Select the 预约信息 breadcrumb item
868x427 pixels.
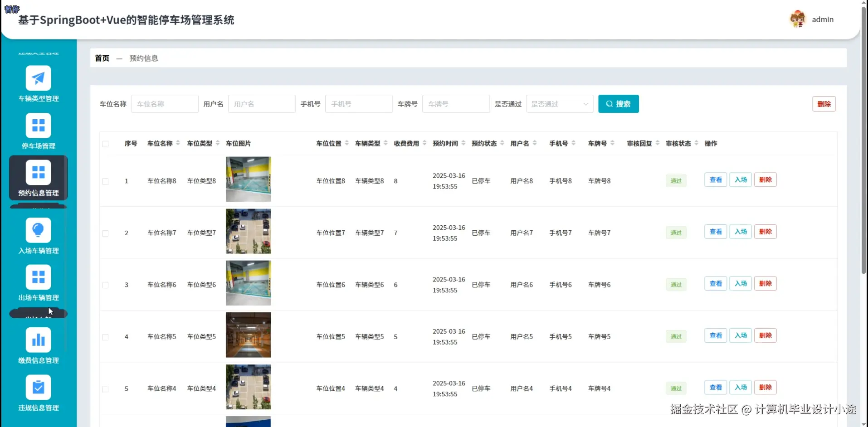[x=143, y=58]
